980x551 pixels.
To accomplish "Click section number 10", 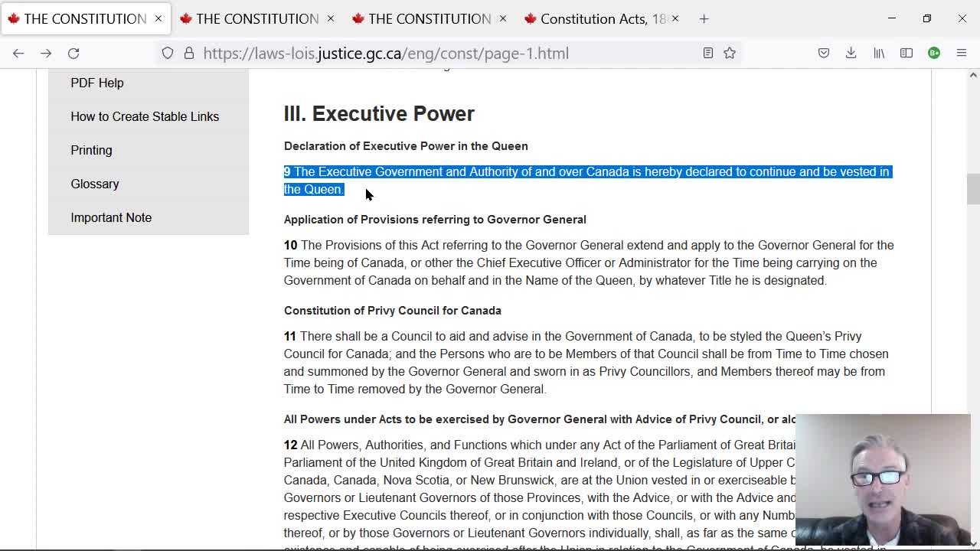I will (x=290, y=245).
